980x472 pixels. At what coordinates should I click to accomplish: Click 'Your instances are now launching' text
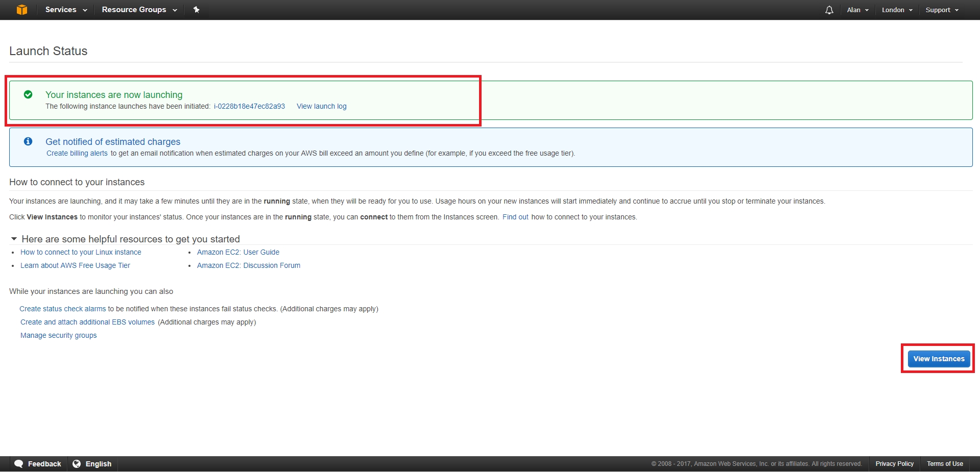point(114,94)
